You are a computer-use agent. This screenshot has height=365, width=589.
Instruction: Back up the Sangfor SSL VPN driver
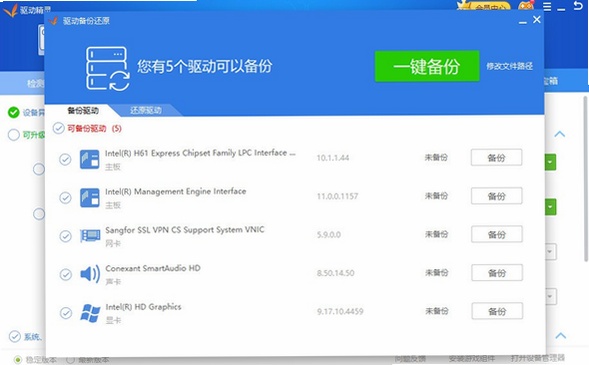click(x=497, y=234)
